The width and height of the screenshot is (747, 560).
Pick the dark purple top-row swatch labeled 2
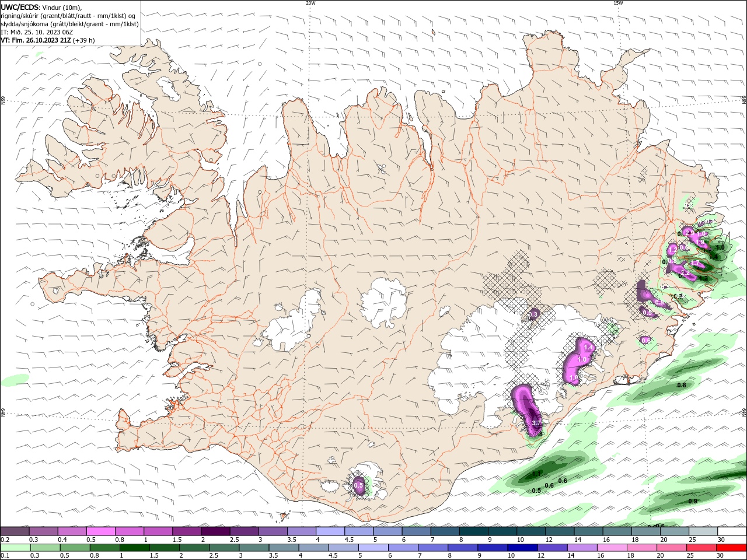pos(215,531)
